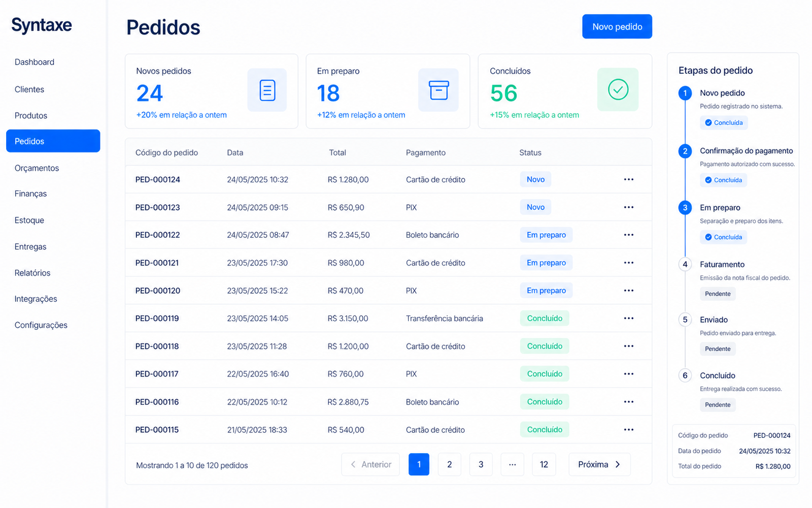Open Orçamentos in the sidebar
Viewport: 812px width, 508px height.
tap(37, 168)
